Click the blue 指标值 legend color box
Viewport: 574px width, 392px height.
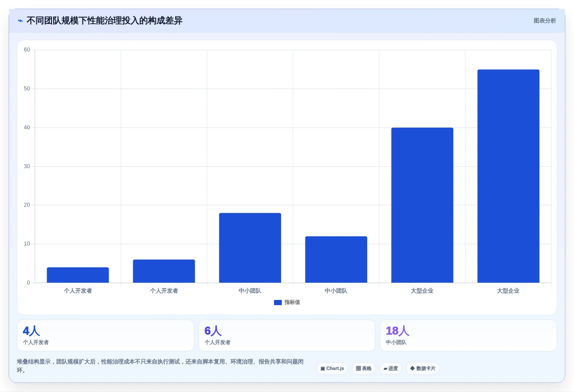(278, 303)
